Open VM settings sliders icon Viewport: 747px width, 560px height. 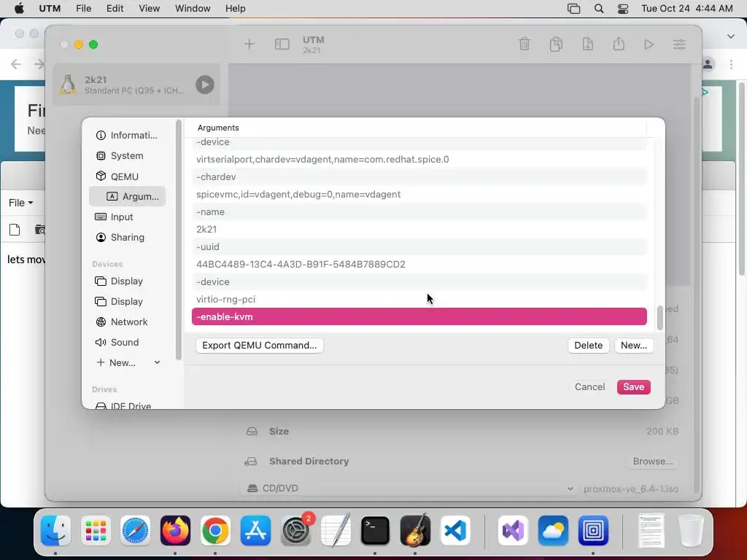tap(679, 44)
